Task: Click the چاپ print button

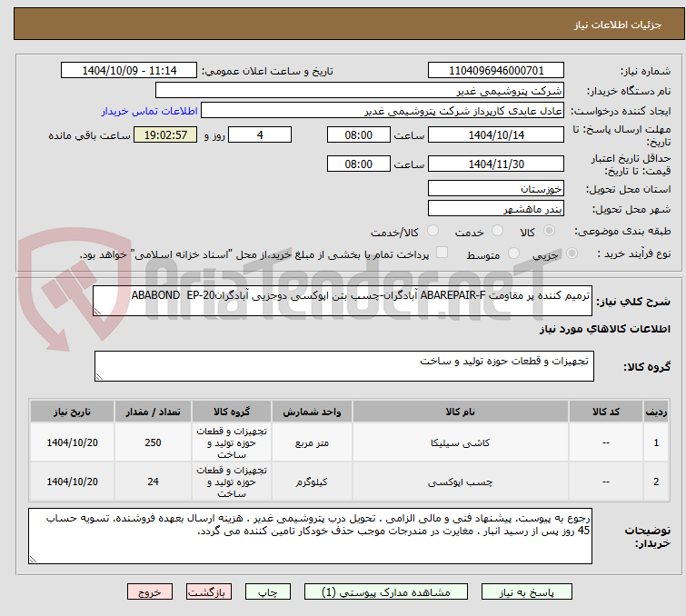Action: [x=268, y=592]
